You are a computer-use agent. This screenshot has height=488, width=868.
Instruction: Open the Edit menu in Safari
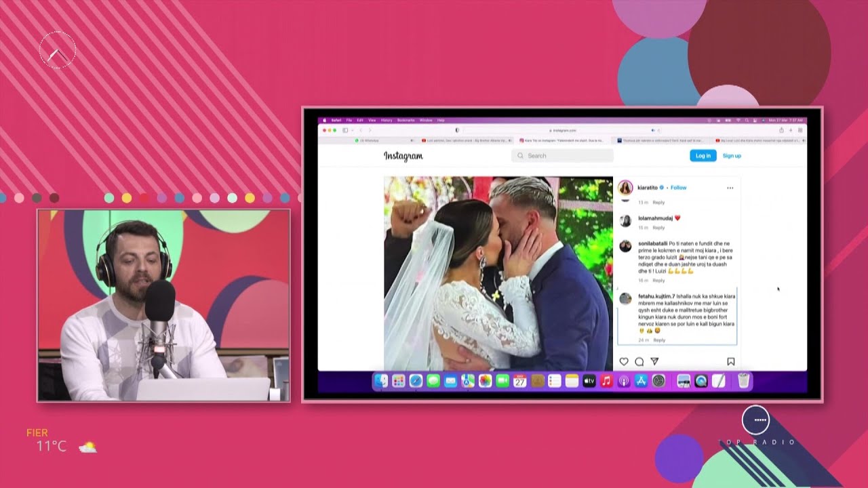pyautogui.click(x=360, y=120)
